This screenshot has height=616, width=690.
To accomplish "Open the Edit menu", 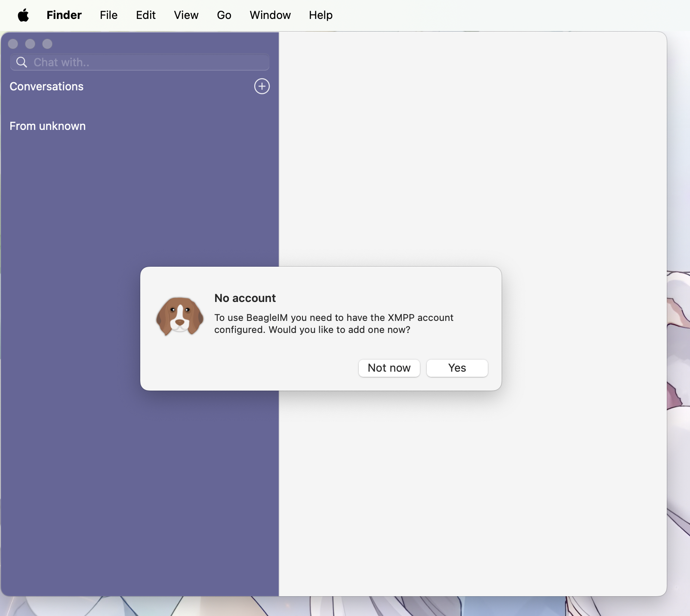I will 146,15.
